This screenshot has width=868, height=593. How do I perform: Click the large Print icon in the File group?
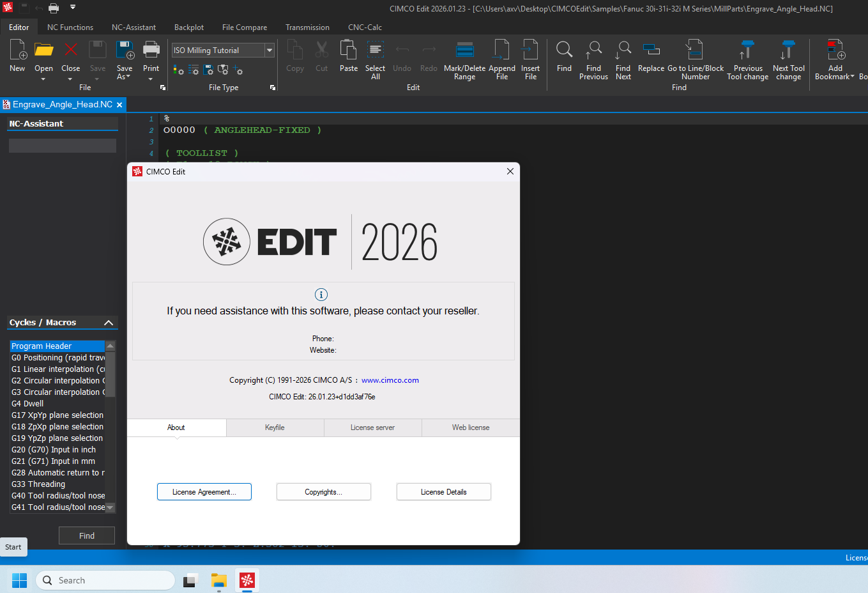[151, 50]
